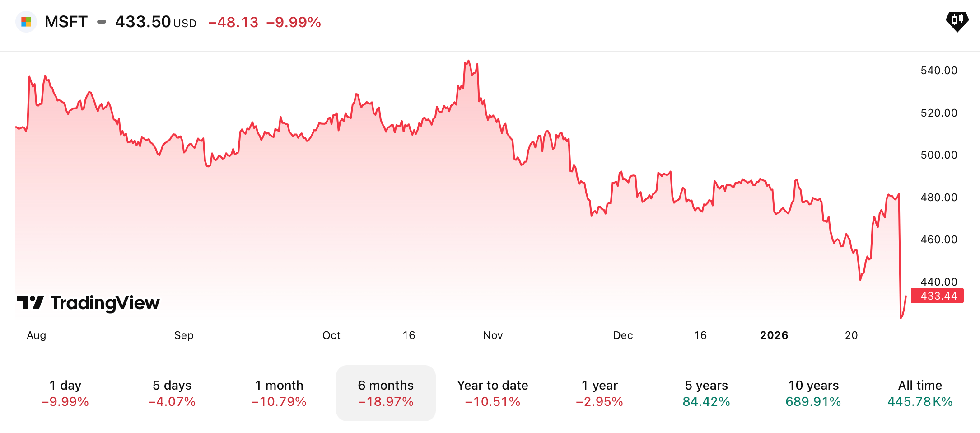Show the 1 year performance range
The image size is (980, 433).
coord(599,393)
